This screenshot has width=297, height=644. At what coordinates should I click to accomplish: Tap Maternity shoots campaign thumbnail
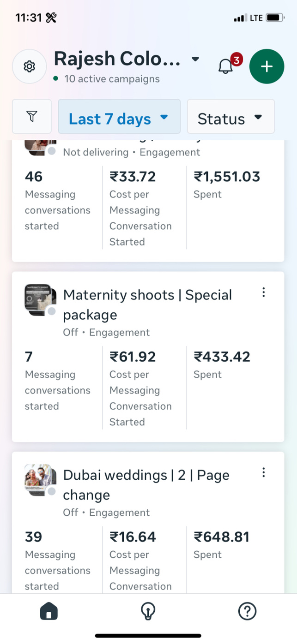[40, 300]
